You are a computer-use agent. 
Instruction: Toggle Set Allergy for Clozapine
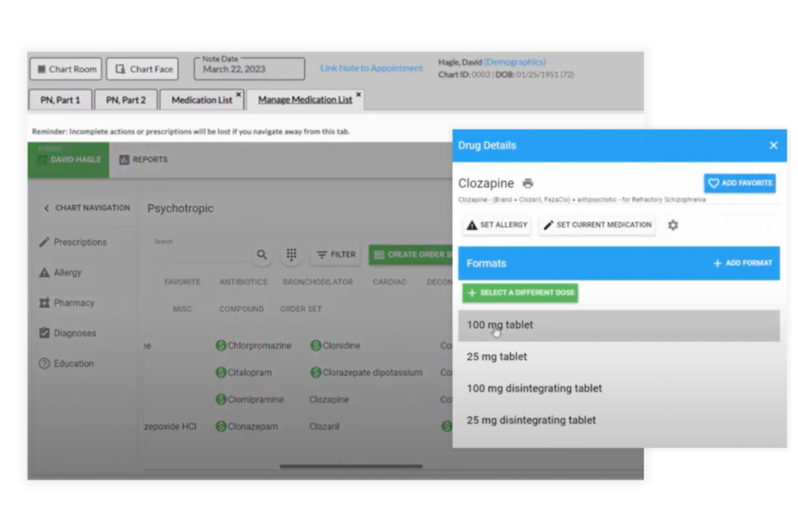496,224
